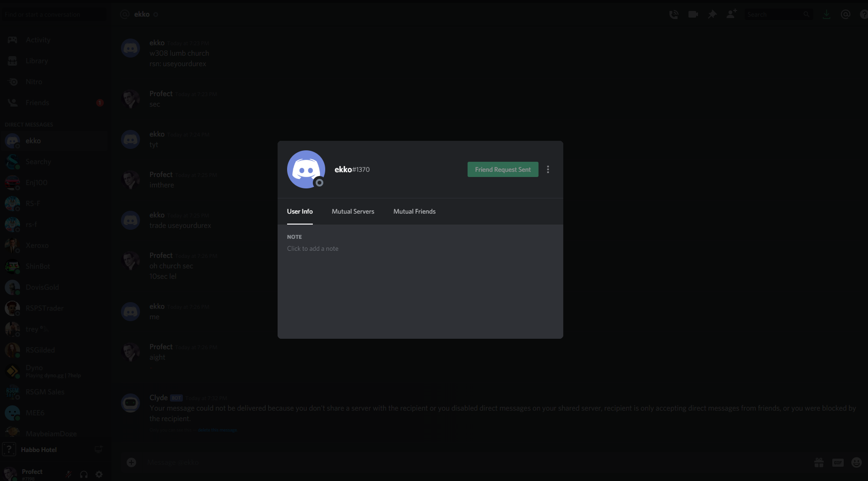This screenshot has width=868, height=481.
Task: Click the Search box in header
Action: 778,14
